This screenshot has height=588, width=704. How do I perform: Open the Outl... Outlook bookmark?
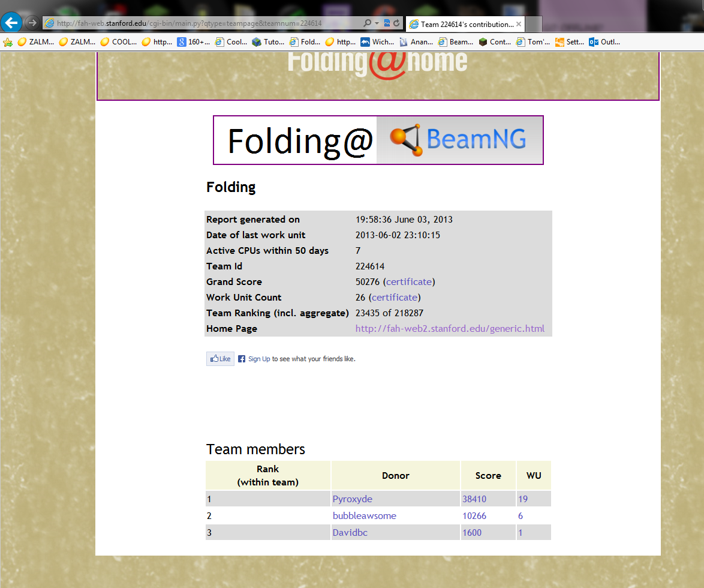[605, 42]
